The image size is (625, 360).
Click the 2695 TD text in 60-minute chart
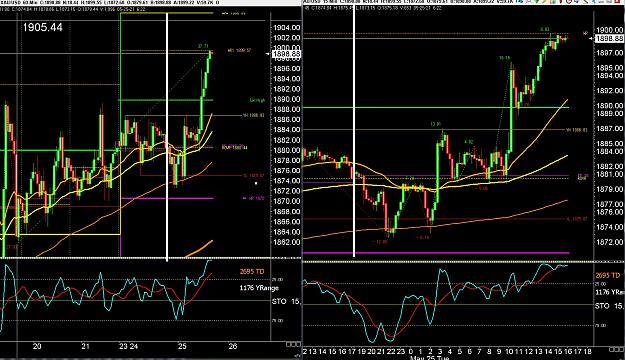pyautogui.click(x=252, y=271)
